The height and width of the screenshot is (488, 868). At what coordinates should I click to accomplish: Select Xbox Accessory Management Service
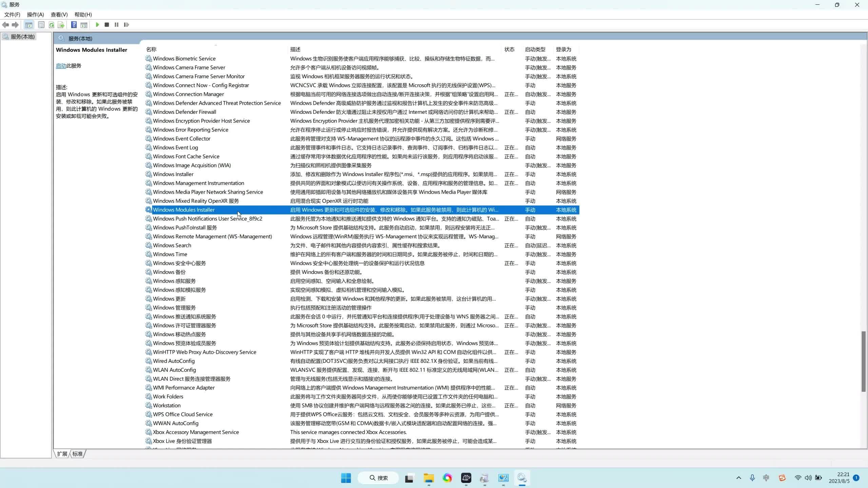click(362, 432)
